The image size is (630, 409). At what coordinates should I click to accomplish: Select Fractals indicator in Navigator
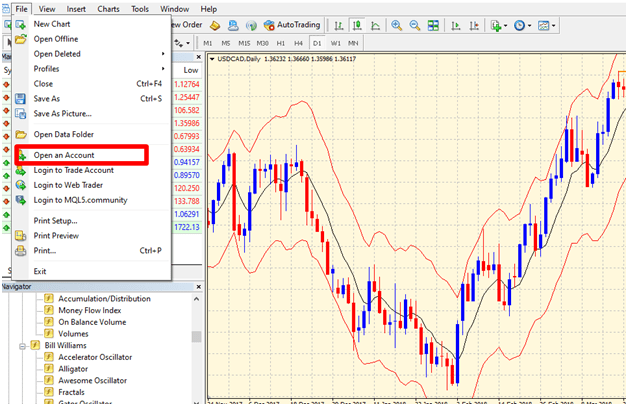(x=72, y=392)
